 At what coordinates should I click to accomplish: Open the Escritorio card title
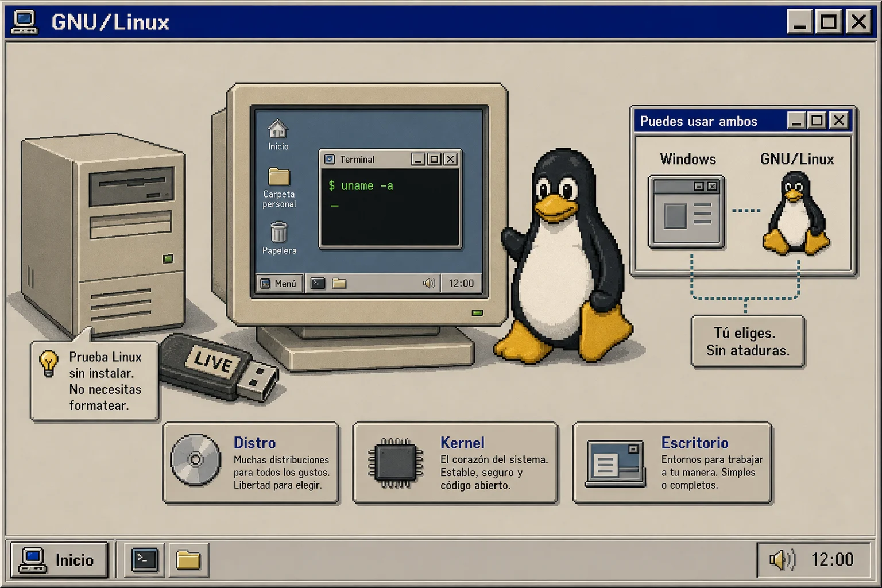click(x=695, y=443)
